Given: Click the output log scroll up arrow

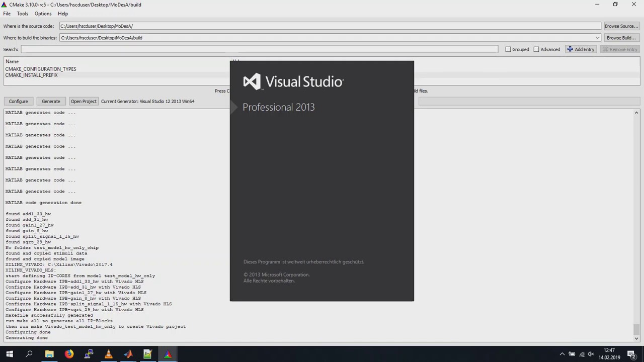Looking at the screenshot, I should coord(636,113).
